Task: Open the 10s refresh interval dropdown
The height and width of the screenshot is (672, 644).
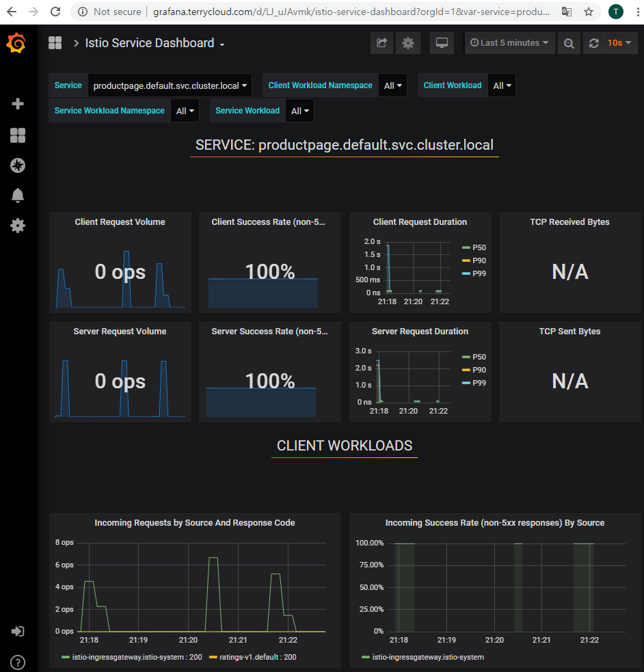Action: coord(619,43)
